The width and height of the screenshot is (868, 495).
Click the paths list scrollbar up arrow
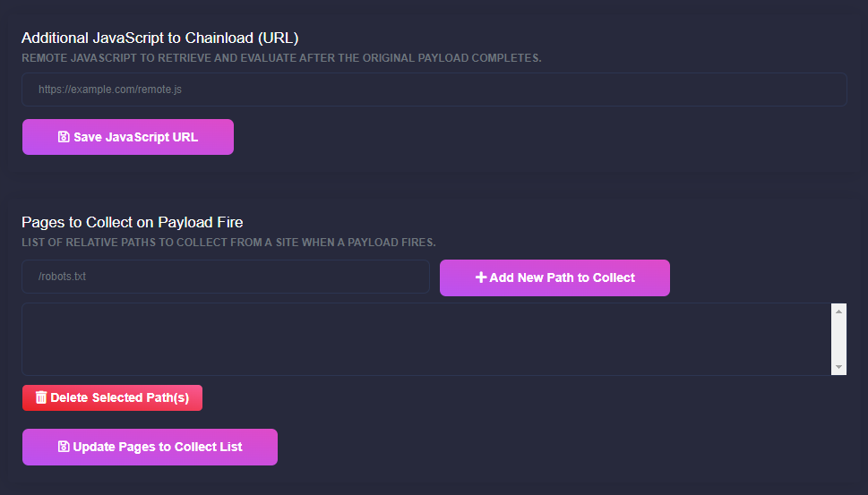coord(839,311)
